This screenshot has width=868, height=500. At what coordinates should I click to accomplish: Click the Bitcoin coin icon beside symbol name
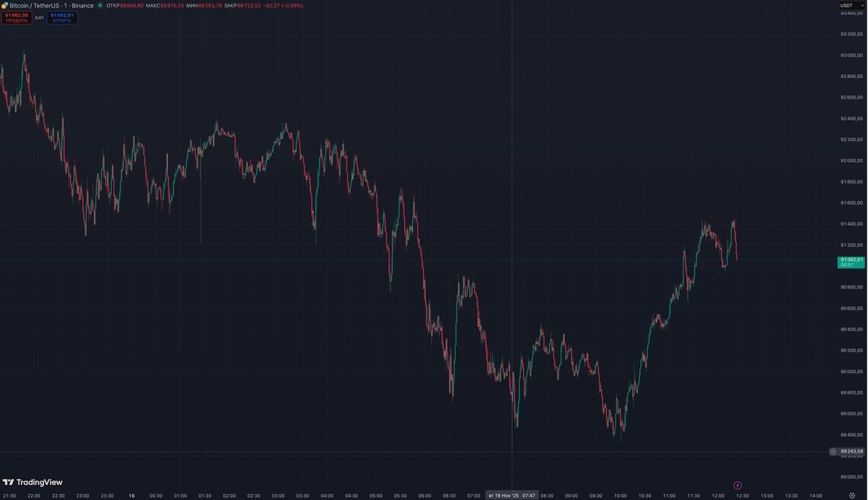tap(4, 5)
